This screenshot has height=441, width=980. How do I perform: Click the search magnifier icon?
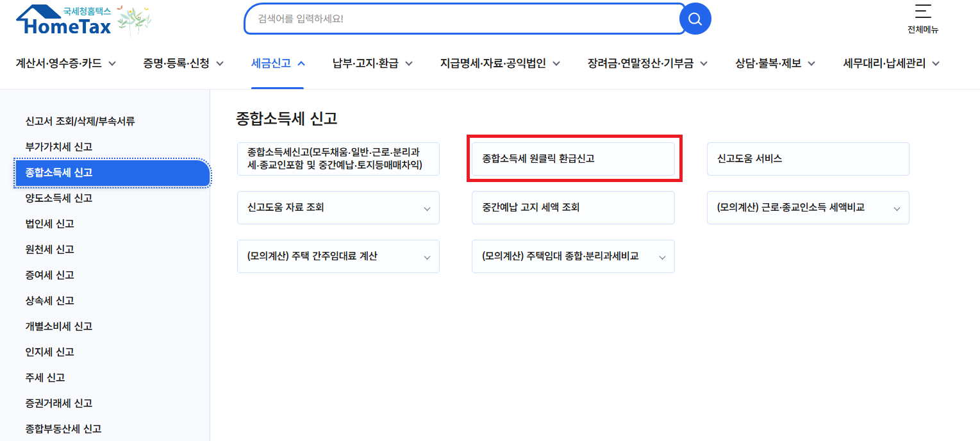(x=695, y=19)
